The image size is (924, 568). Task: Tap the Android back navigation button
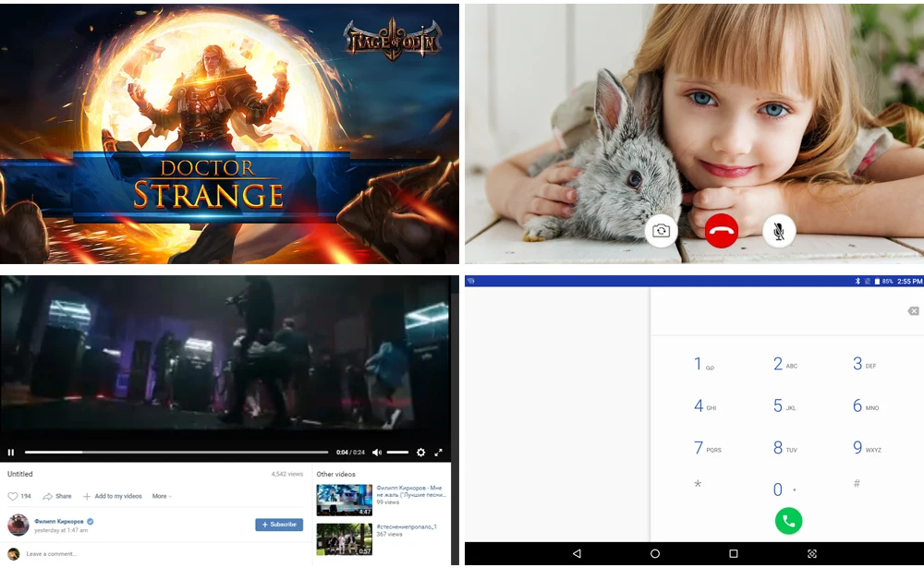pos(577,554)
